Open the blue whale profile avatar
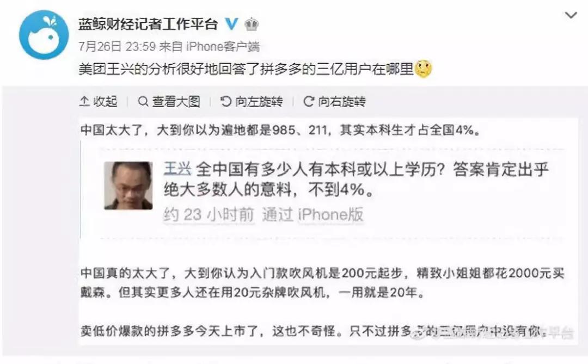 point(44,34)
